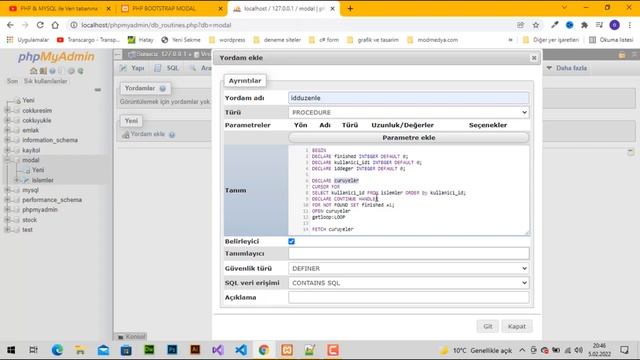Click Parametre ekle button

pos(409,138)
